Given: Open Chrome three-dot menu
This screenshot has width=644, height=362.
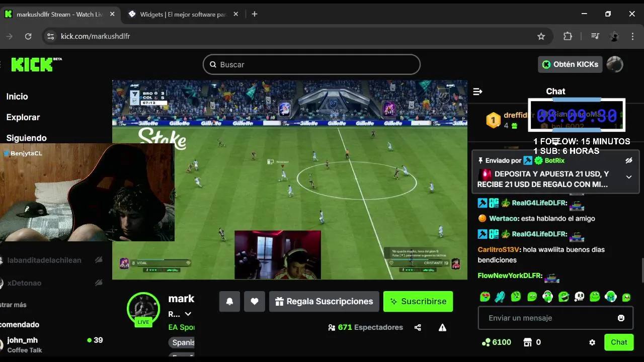Looking at the screenshot, I should pos(632,36).
